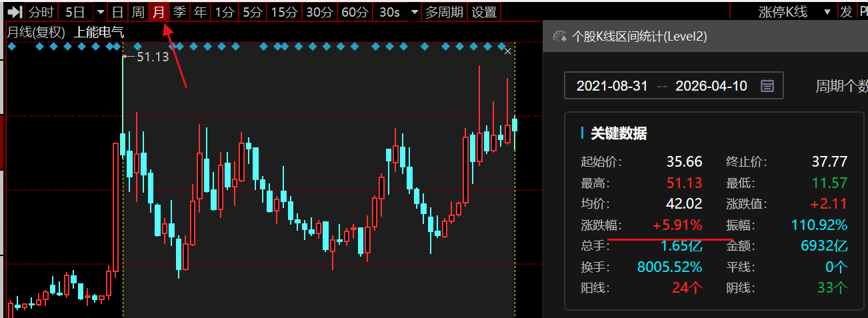The height and width of the screenshot is (318, 868).
Task: Expand the dropdown arrow next to 5日
Action: point(100,12)
